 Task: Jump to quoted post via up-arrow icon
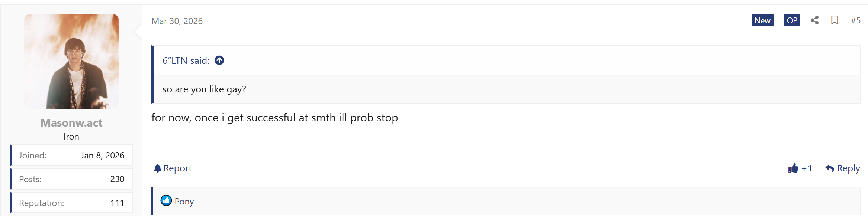coord(219,60)
